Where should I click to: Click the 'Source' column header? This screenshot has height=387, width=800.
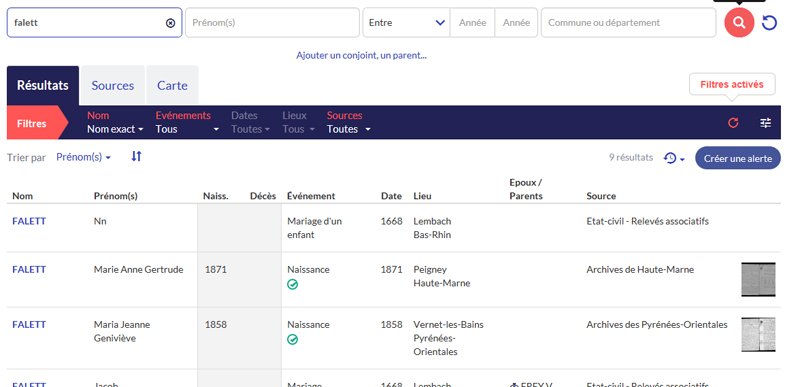tap(601, 196)
